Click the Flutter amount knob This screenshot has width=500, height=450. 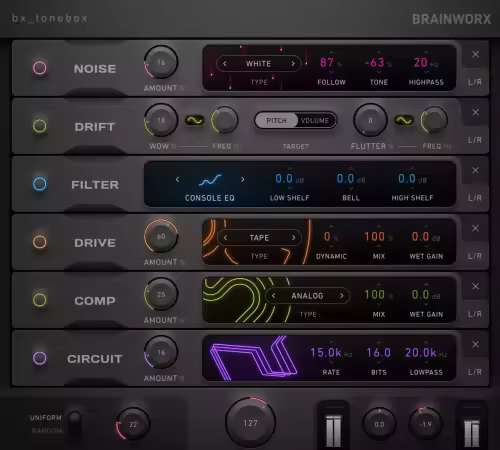click(370, 120)
